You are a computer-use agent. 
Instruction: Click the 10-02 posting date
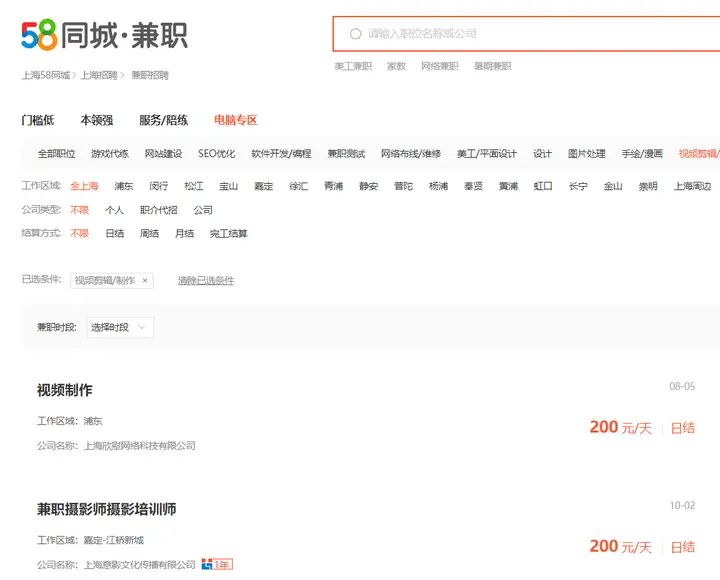coord(682,506)
